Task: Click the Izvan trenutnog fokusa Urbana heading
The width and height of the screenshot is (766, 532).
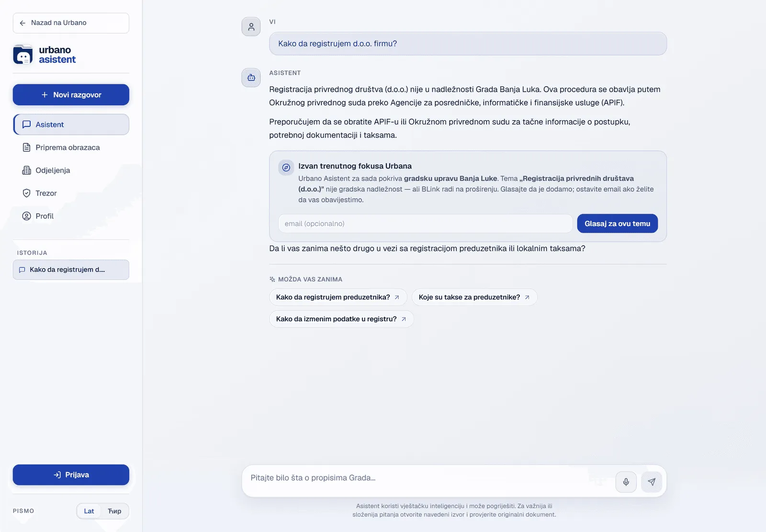Action: click(355, 166)
